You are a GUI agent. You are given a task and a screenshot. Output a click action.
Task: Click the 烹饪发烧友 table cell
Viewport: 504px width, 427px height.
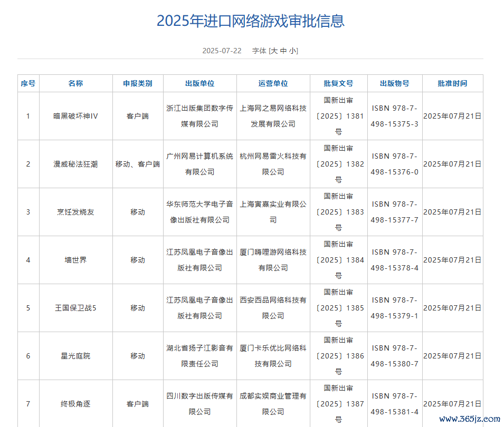click(x=75, y=212)
